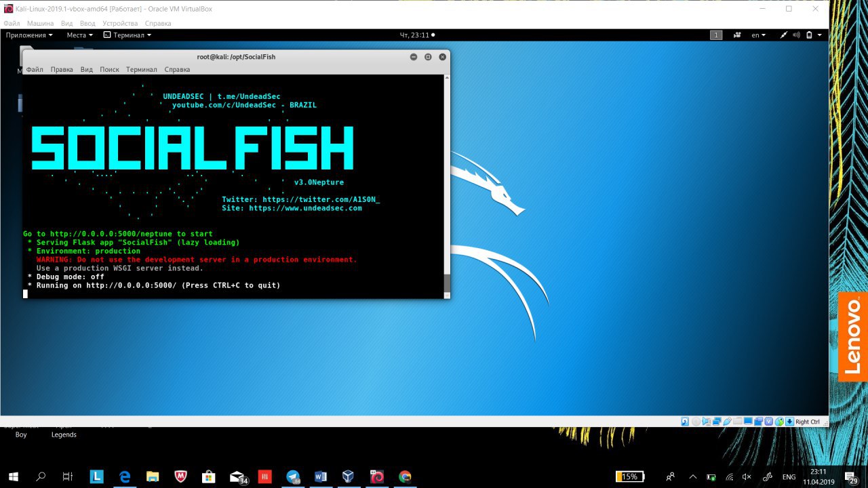Open Windows Start menu

[14, 476]
